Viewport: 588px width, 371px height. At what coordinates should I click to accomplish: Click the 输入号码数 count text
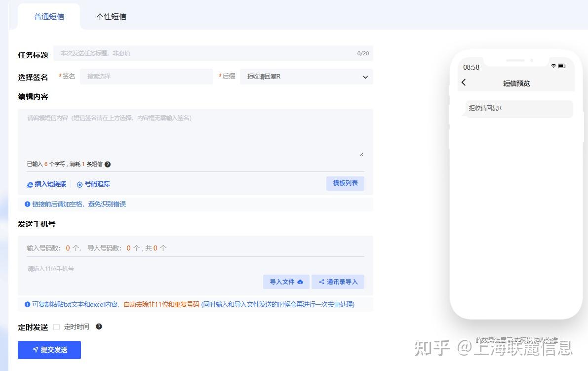pyautogui.click(x=54, y=248)
